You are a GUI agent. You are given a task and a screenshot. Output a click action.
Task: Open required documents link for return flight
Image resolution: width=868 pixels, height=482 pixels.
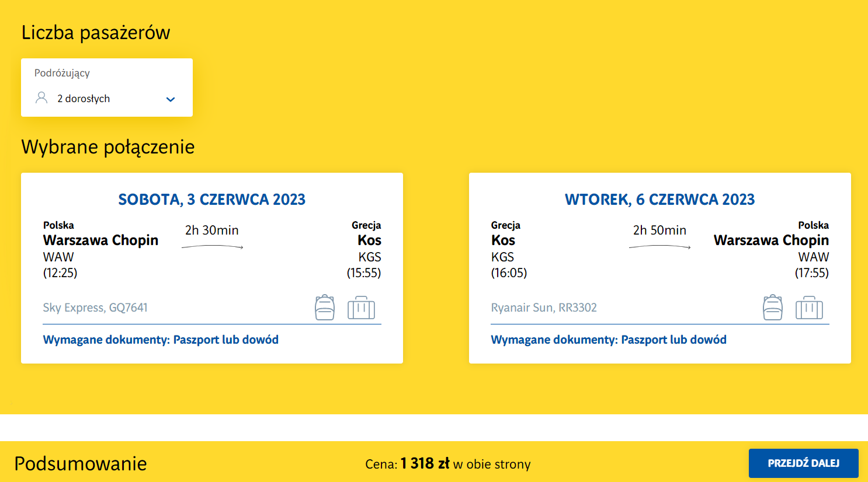click(609, 340)
